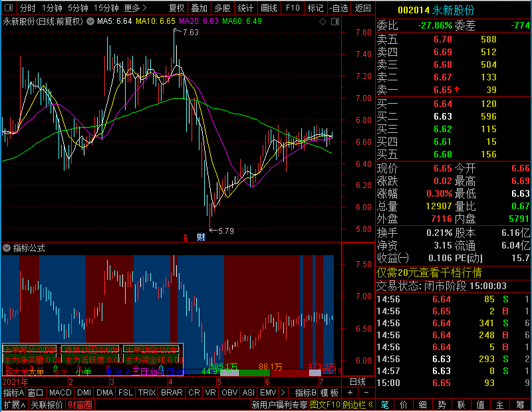The width and height of the screenshot is (532, 412).
Task: Open the 关联报价 tab
Action: tap(47, 405)
